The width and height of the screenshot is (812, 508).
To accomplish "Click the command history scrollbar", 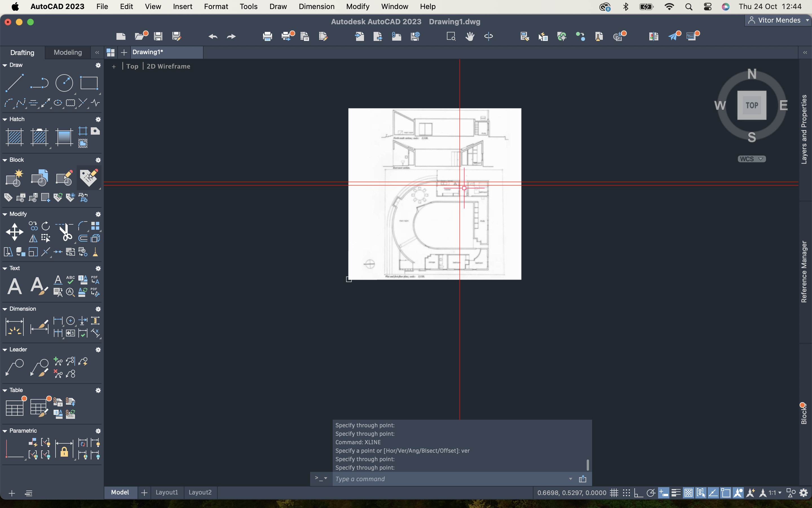I will (x=588, y=465).
